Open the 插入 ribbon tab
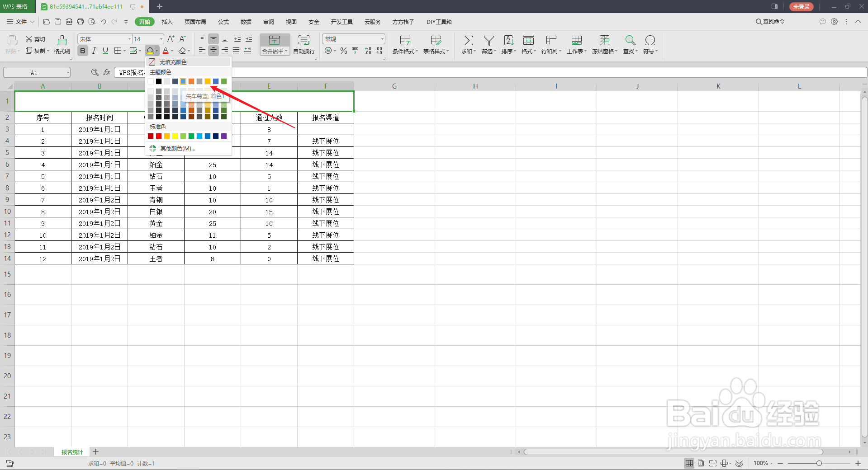 167,22
